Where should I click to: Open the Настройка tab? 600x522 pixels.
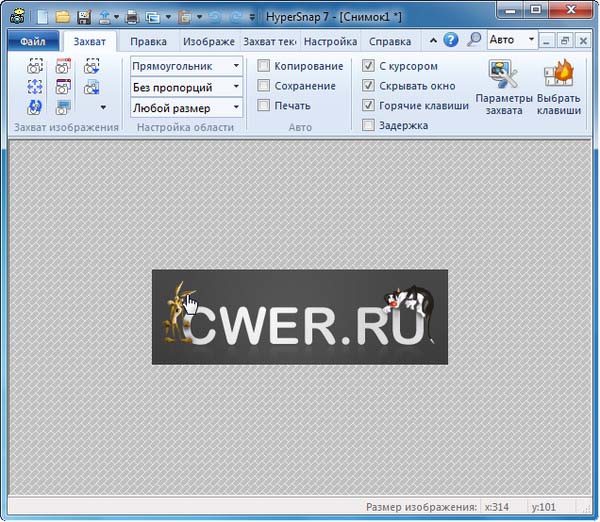pyautogui.click(x=330, y=42)
